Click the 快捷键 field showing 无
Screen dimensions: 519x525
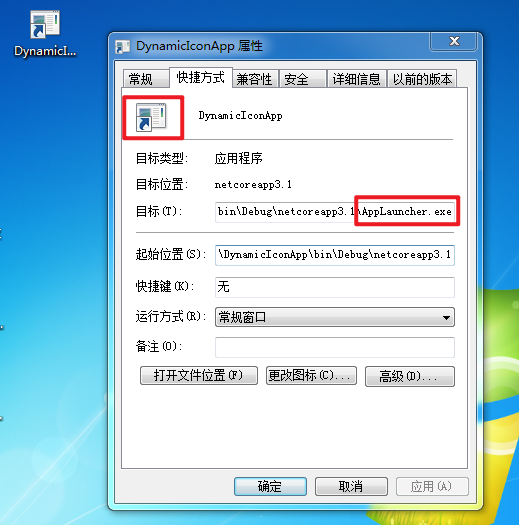point(335,287)
